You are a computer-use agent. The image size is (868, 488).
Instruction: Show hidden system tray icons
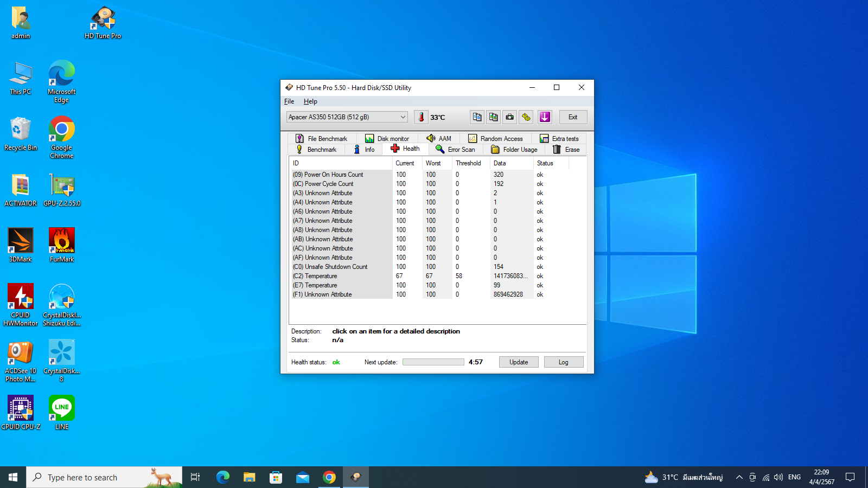(739, 477)
